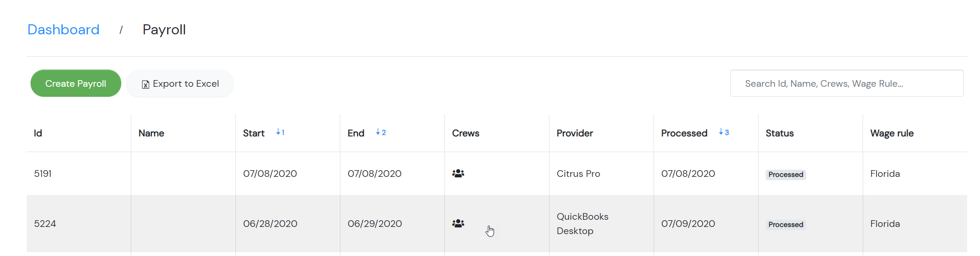Click the Create Payroll button
The width and height of the screenshot is (980, 256).
(x=76, y=83)
